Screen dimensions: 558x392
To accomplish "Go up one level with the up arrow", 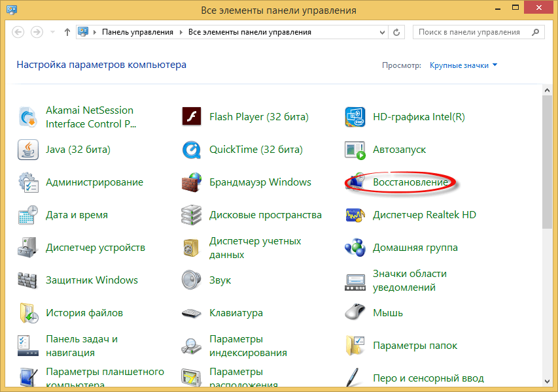I will point(67,33).
